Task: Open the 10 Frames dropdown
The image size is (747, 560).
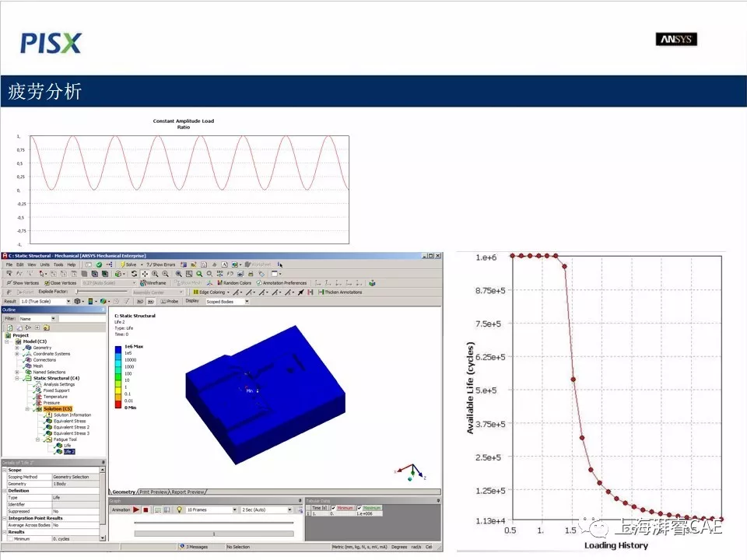Action: (x=234, y=509)
